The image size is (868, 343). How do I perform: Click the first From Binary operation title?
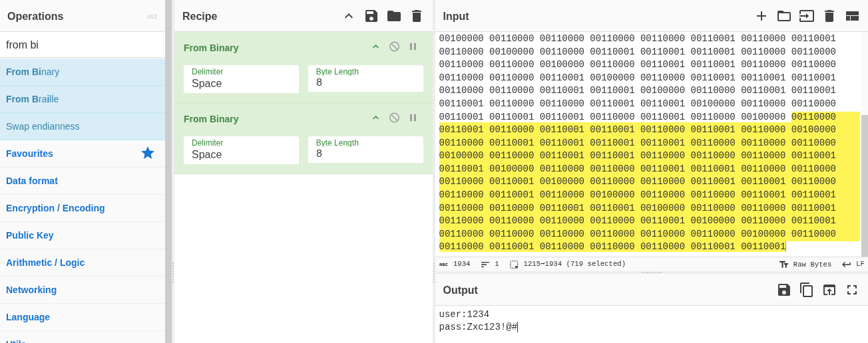point(211,48)
